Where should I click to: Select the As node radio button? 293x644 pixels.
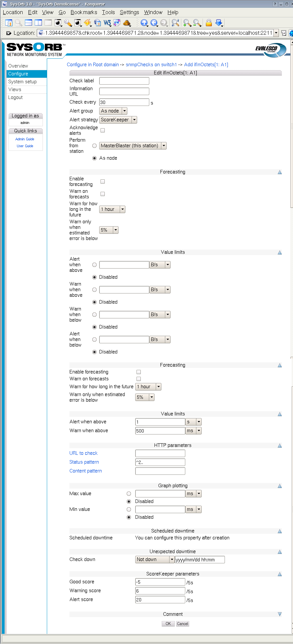tap(94, 158)
